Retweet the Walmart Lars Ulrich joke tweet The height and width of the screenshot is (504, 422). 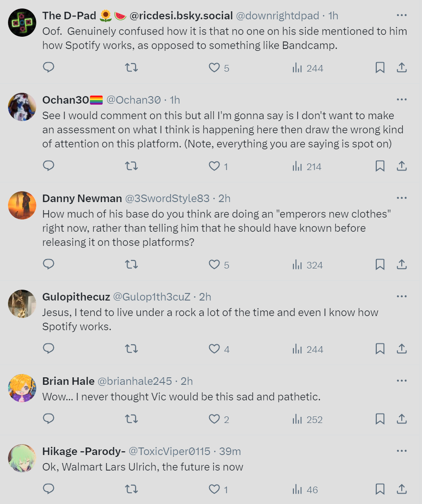pyautogui.click(x=131, y=489)
